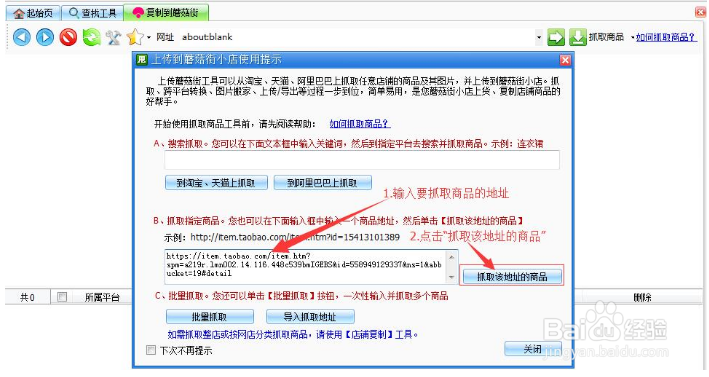Viewport: 709px width, 377px height.
Task: Open the 如何抓取商品? link in toolbar
Action: coord(666,37)
